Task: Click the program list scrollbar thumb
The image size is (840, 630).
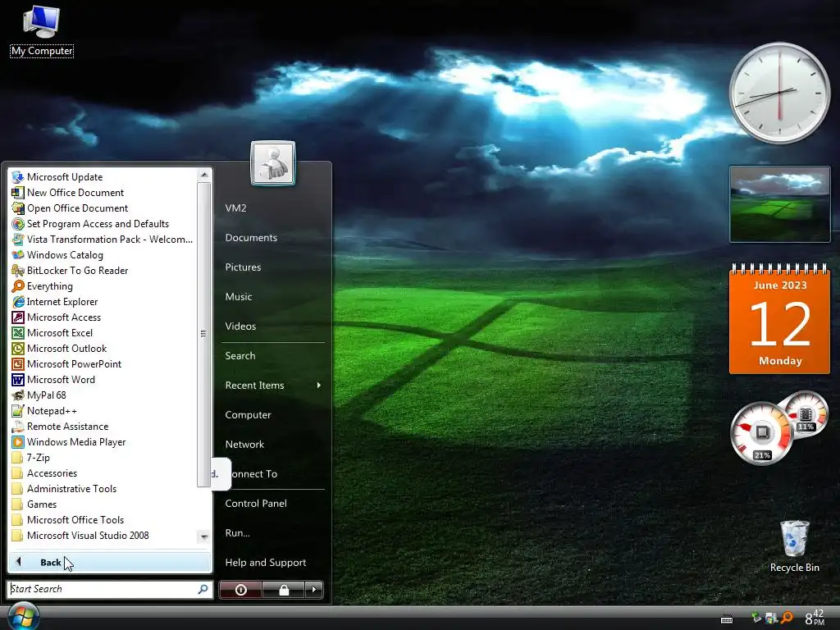Action: coord(203,335)
